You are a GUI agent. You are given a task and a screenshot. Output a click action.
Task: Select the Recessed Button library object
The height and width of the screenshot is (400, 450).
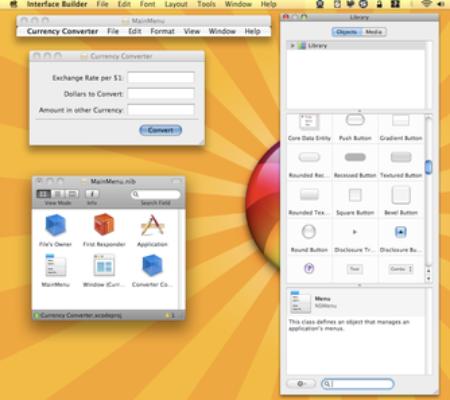[355, 164]
